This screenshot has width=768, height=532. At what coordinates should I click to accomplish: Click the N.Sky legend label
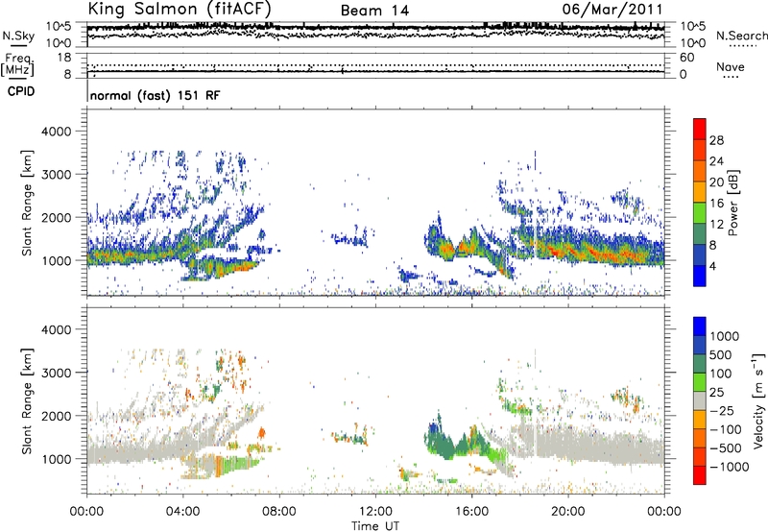point(18,36)
